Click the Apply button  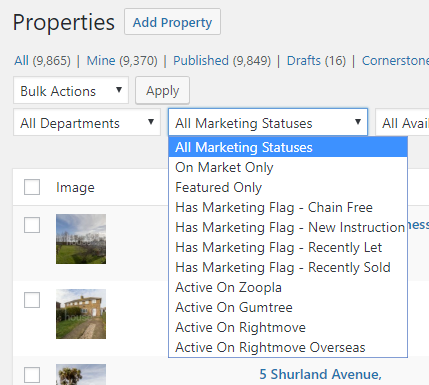point(162,90)
